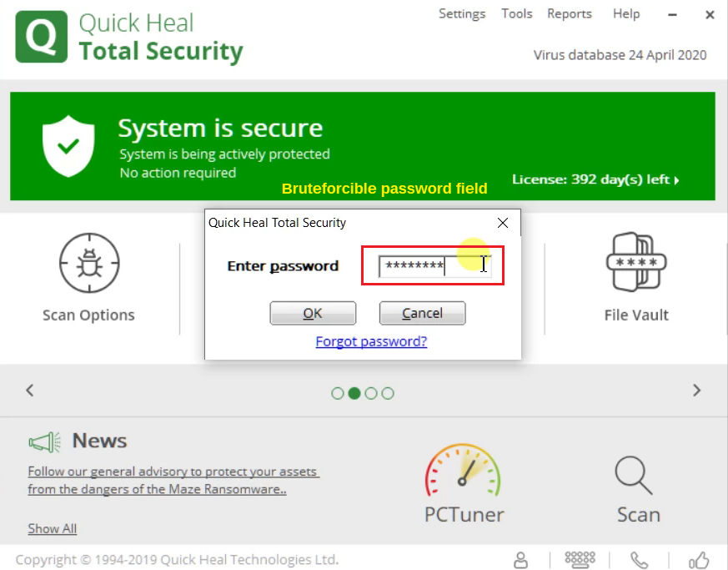Open the File Vault feature
This screenshot has height=570, width=728.
pyautogui.click(x=636, y=263)
